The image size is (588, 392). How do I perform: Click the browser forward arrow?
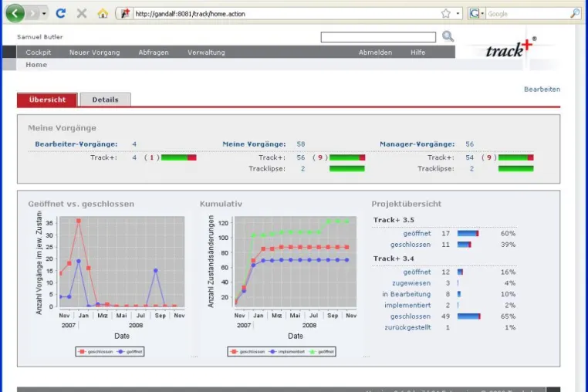[x=33, y=14]
